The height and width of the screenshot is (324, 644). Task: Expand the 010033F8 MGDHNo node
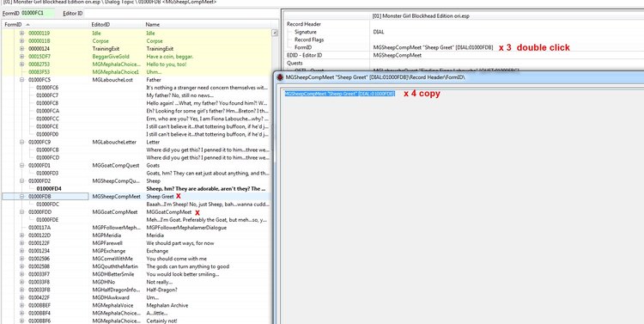pyautogui.click(x=21, y=282)
